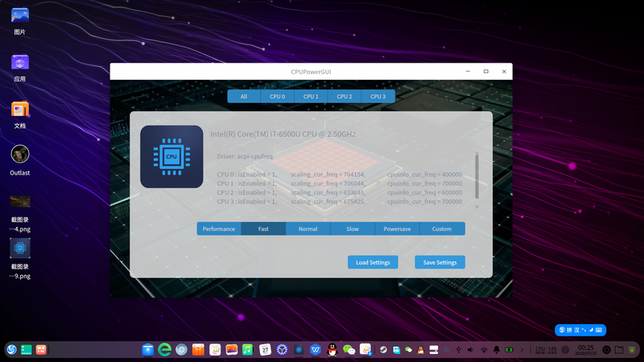Screen dimensions: 644x362
Task: Open WeChat from the dock
Action: tap(349, 350)
